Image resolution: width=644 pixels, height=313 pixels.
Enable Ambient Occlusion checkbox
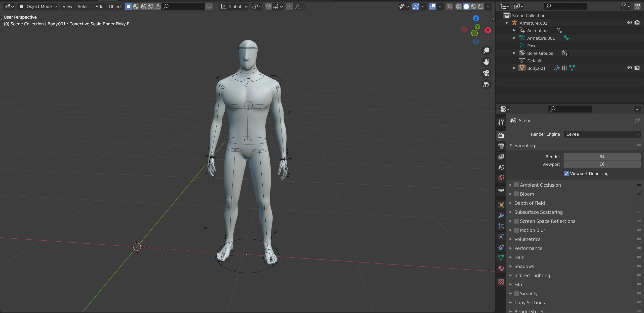(516, 185)
